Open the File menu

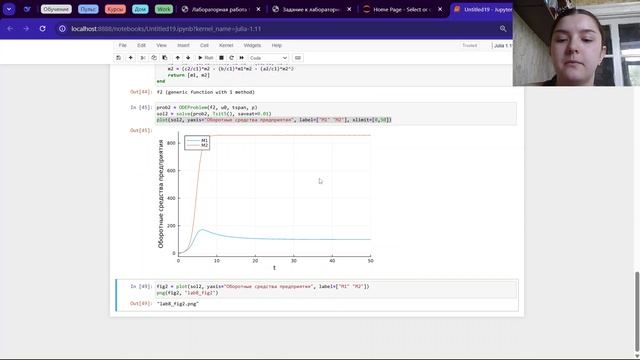pos(122,45)
